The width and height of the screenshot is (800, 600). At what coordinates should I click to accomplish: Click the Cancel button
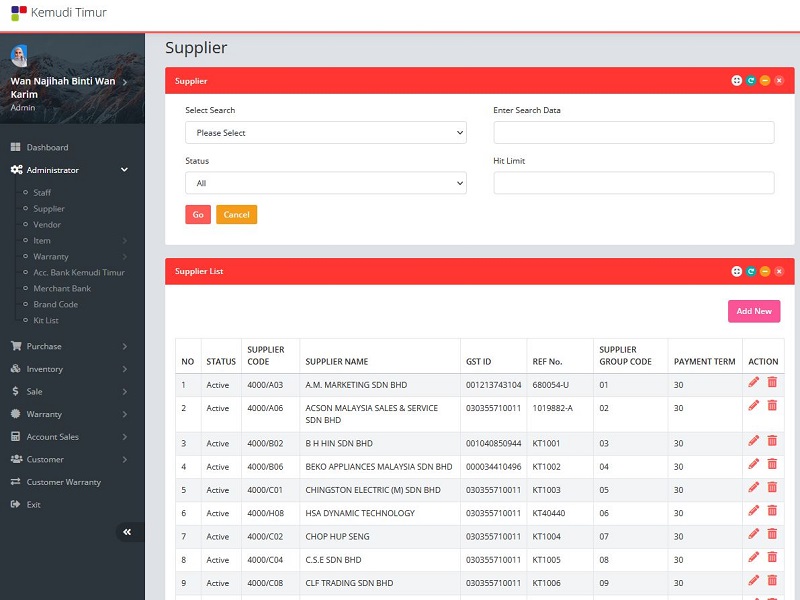click(236, 215)
